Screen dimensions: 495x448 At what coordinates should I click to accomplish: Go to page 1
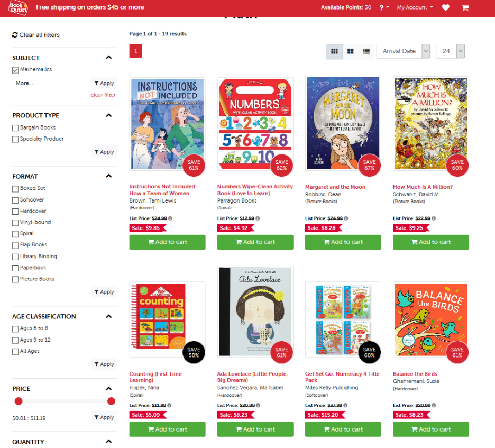(136, 51)
